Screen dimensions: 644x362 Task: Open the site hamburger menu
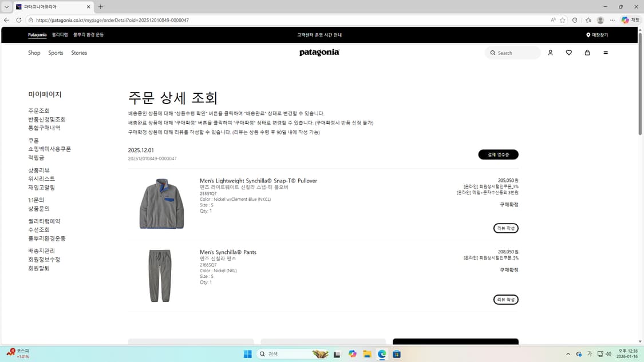pyautogui.click(x=606, y=53)
